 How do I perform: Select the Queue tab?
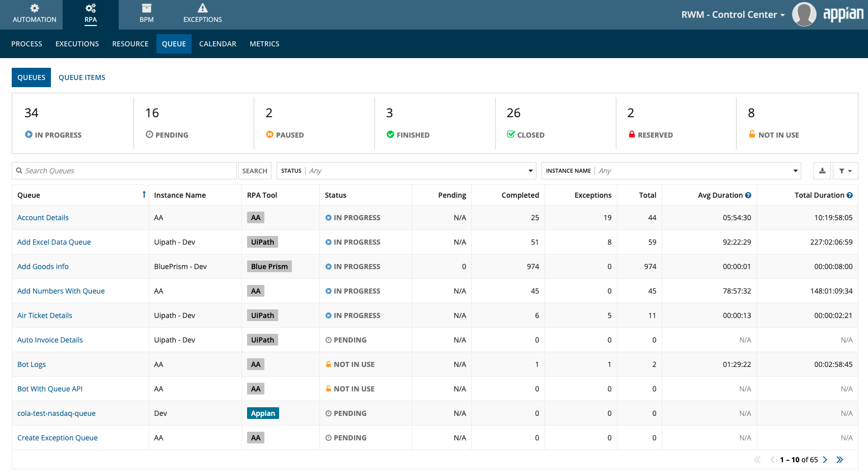174,44
